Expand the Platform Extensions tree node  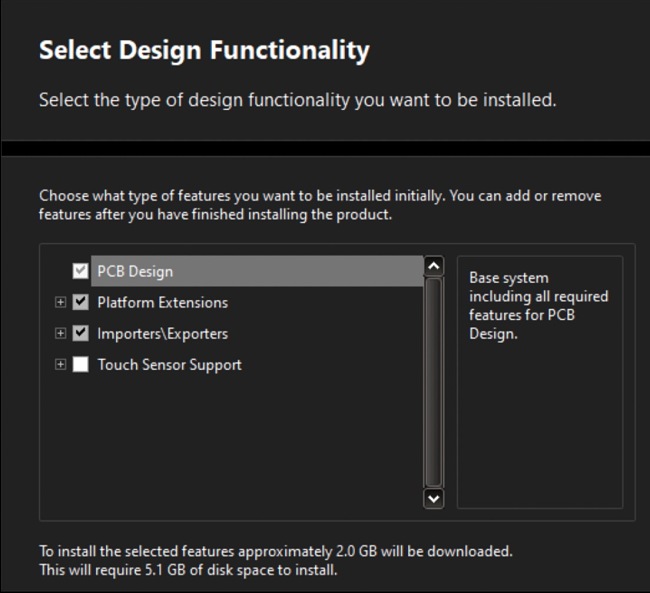pos(61,302)
